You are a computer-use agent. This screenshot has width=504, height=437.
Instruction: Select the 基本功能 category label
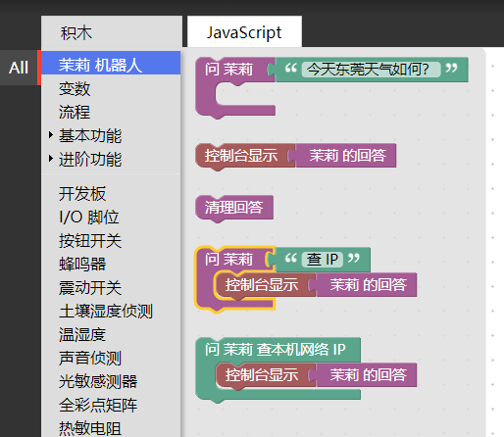point(90,135)
